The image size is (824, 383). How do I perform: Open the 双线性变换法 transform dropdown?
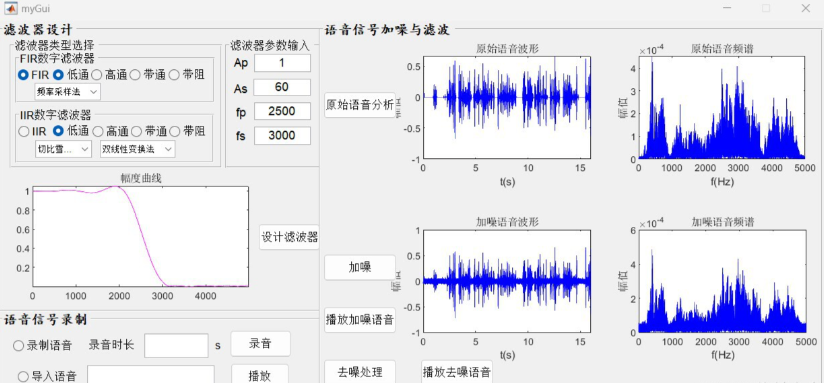point(138,149)
